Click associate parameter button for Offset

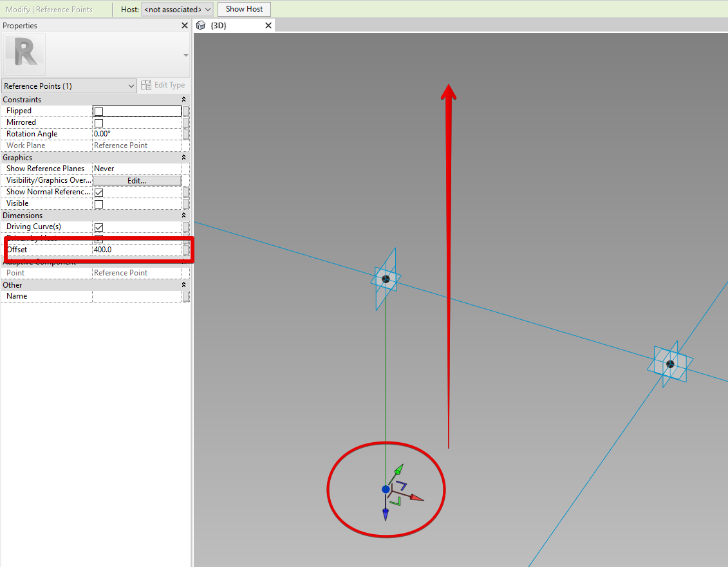pos(186,250)
